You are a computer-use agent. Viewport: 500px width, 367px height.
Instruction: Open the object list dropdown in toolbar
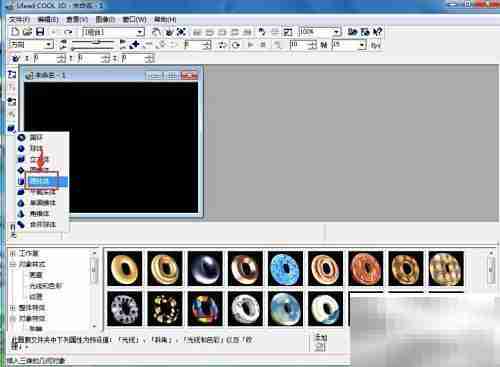[140, 32]
